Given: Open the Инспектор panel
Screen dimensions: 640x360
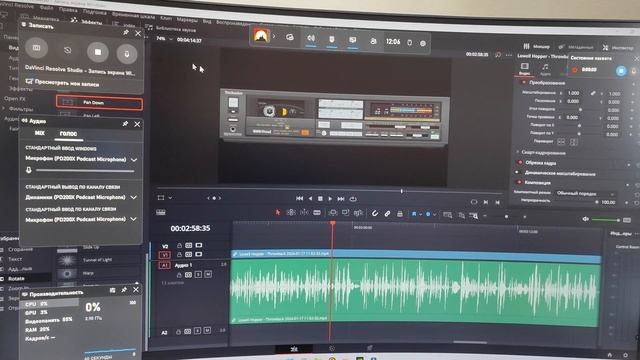Looking at the screenshot, I should (618, 48).
